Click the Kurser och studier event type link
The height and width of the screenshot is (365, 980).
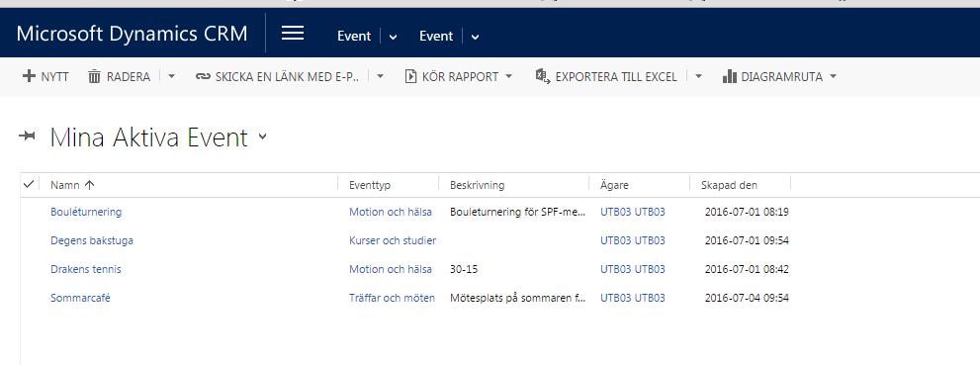coord(393,240)
